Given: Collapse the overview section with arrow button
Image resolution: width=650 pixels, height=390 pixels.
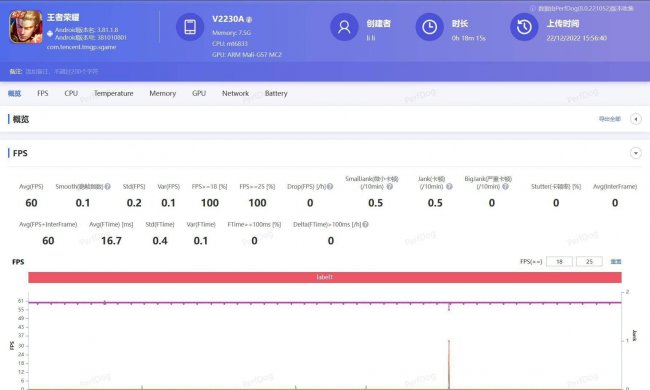Looking at the screenshot, I should tap(635, 119).
